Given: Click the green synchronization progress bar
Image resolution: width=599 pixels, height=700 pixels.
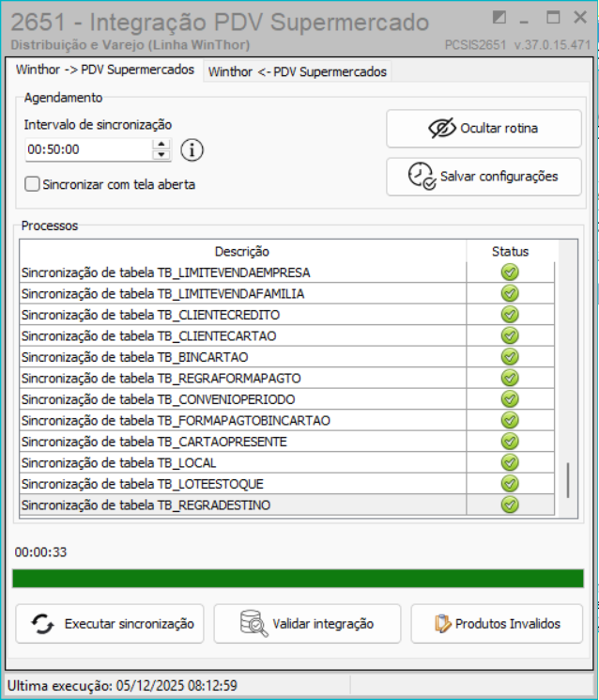Looking at the screenshot, I should point(298,579).
